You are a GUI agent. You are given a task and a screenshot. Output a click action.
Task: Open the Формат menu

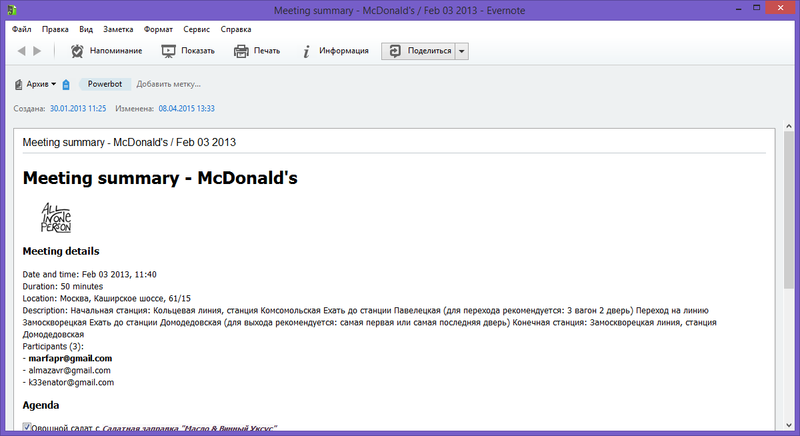pyautogui.click(x=157, y=29)
